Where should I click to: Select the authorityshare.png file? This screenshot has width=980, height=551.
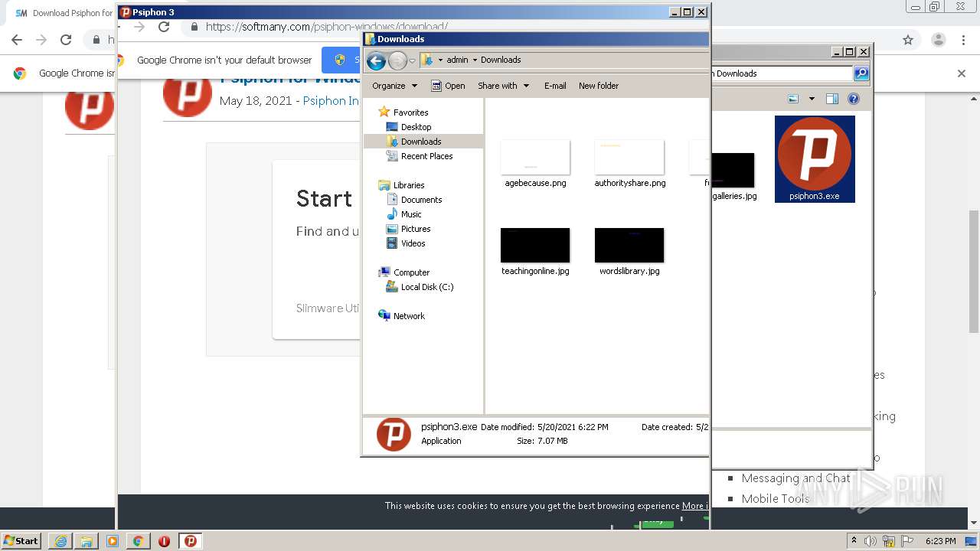pos(629,163)
